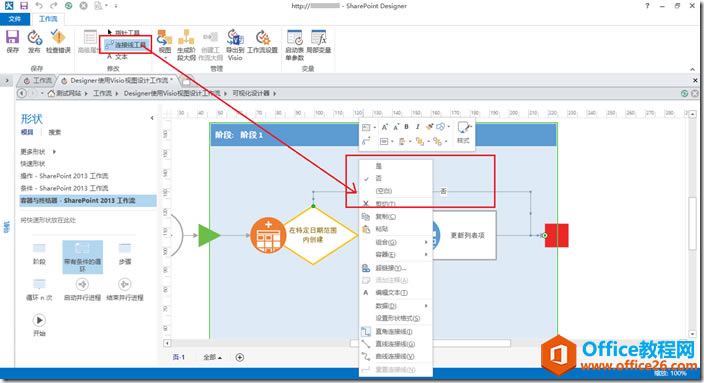Click the Publish workflow icon
Screen dimensions: 704x383
tap(34, 38)
